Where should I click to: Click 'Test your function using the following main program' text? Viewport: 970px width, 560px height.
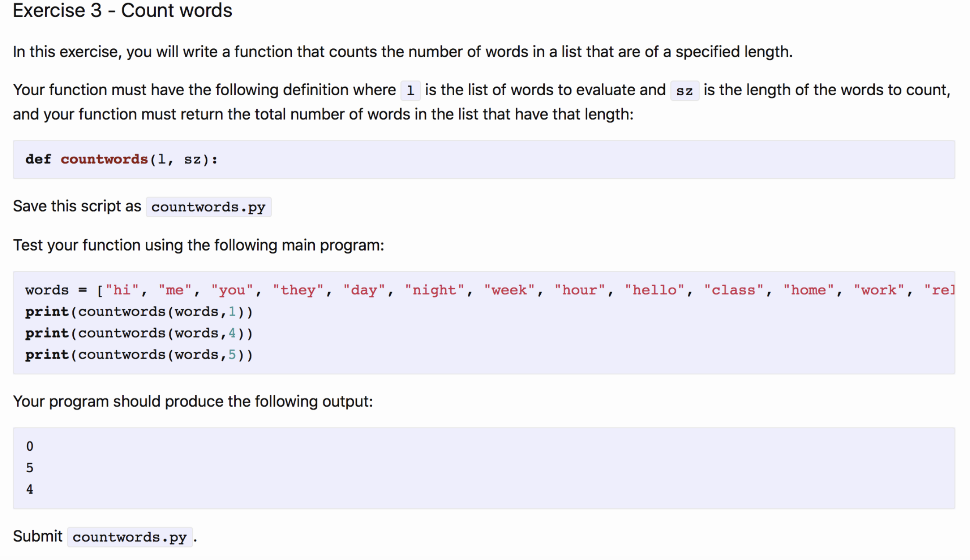pyautogui.click(x=198, y=245)
